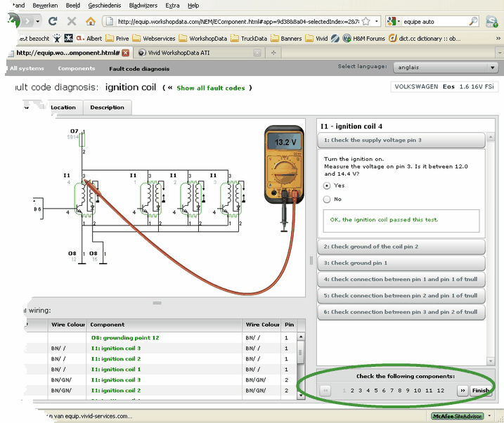Open the address bar dropdown arrow

coord(376,22)
